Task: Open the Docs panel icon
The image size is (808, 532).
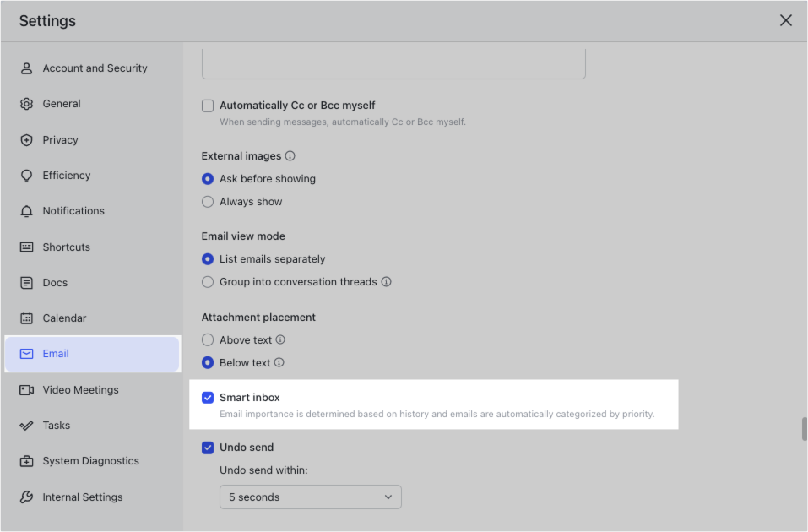Action: click(28, 282)
